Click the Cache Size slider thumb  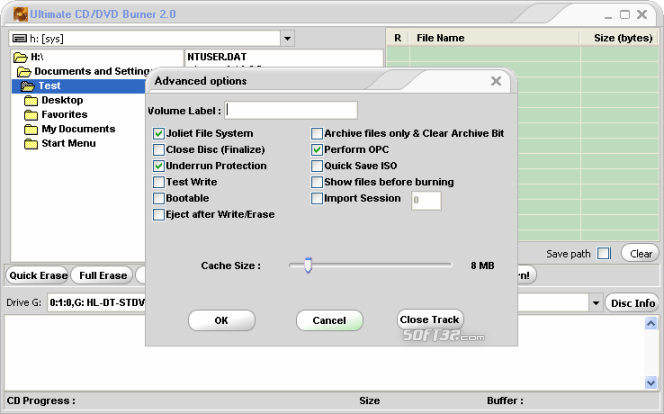point(308,265)
